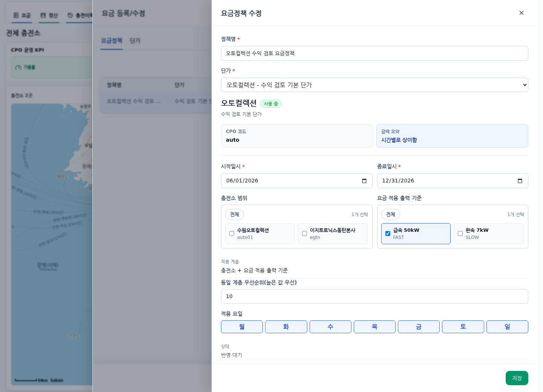Click the 정책명 column header in background
The height and width of the screenshot is (392, 543).
point(114,85)
